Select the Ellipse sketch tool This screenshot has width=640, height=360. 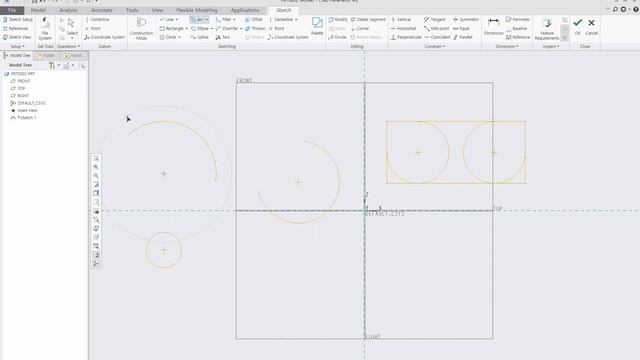coord(200,28)
